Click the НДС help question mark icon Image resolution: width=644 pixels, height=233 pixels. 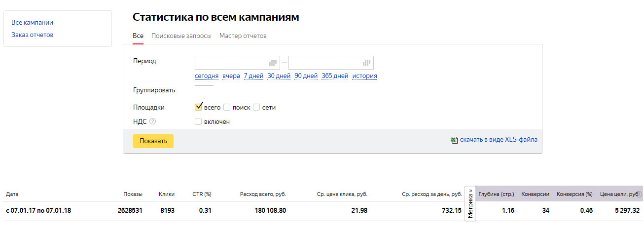152,121
